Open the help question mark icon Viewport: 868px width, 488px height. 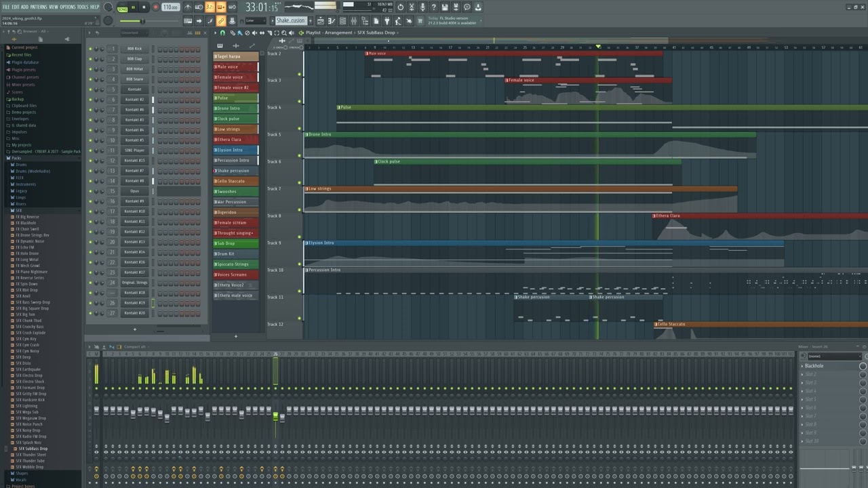coord(434,7)
